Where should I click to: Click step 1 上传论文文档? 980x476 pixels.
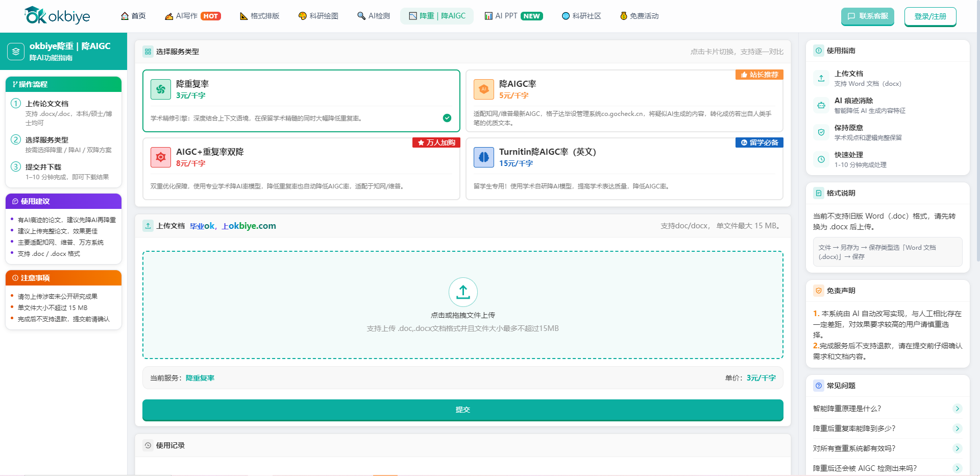(x=63, y=112)
